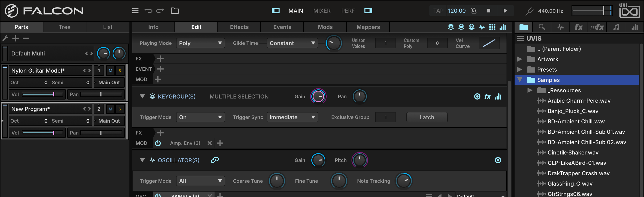This screenshot has width=644, height=197.
Task: Expand the Artwork folder
Action: (x=519, y=59)
